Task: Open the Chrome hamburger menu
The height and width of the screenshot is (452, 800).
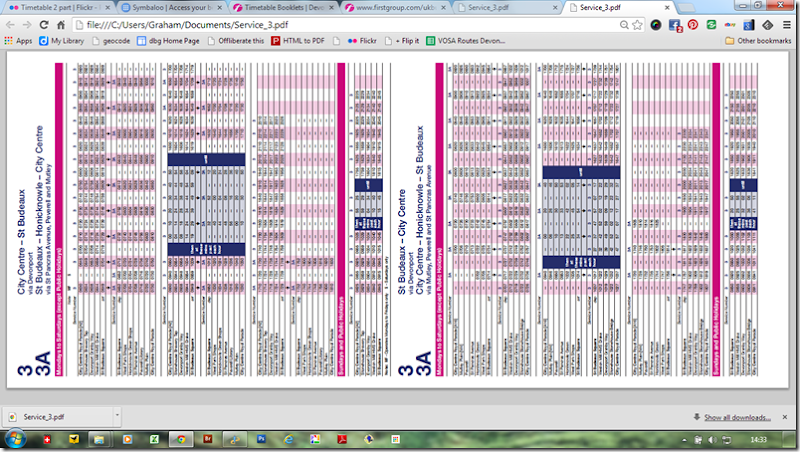Action: point(787,25)
